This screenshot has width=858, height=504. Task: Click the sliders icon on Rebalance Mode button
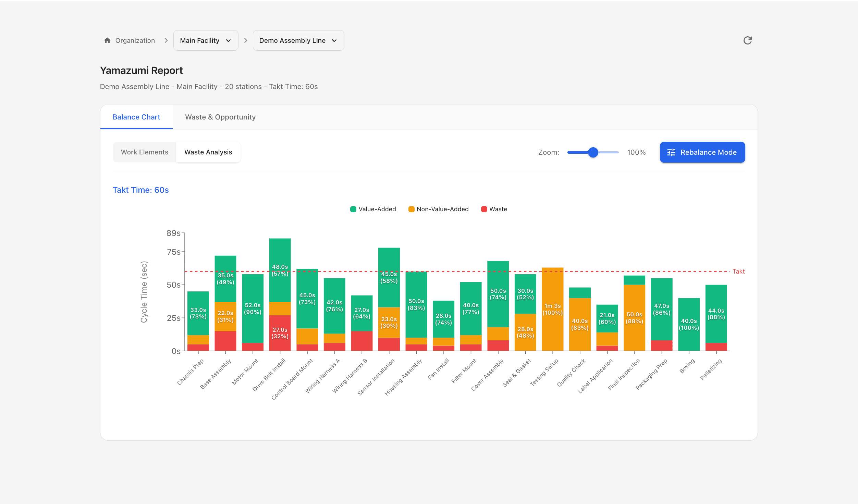point(672,152)
